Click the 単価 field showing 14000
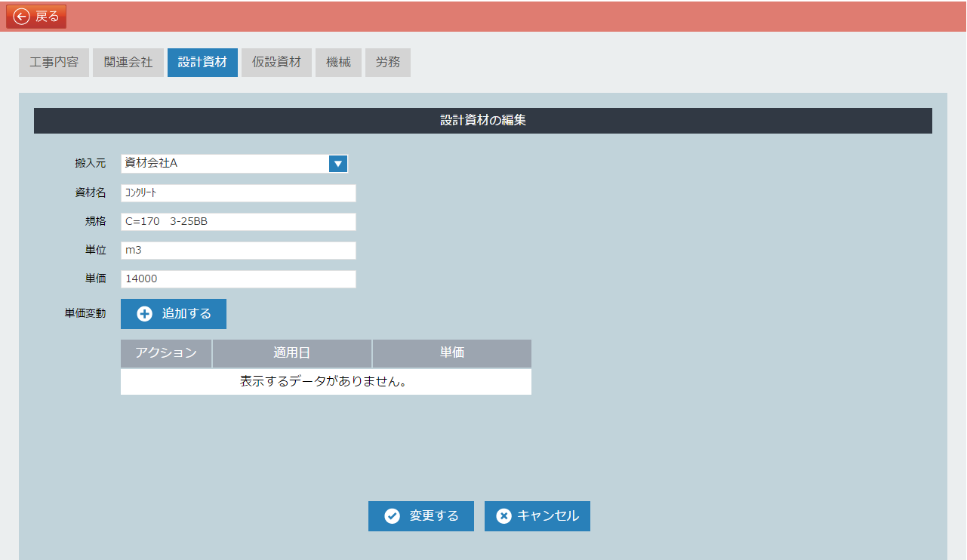967x560 pixels. pos(238,279)
